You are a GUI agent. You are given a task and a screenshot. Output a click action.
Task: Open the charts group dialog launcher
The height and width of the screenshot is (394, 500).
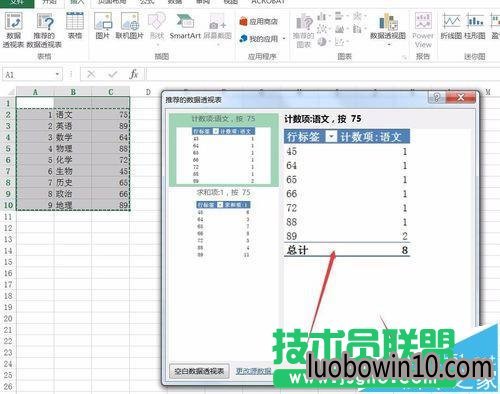pos(404,58)
